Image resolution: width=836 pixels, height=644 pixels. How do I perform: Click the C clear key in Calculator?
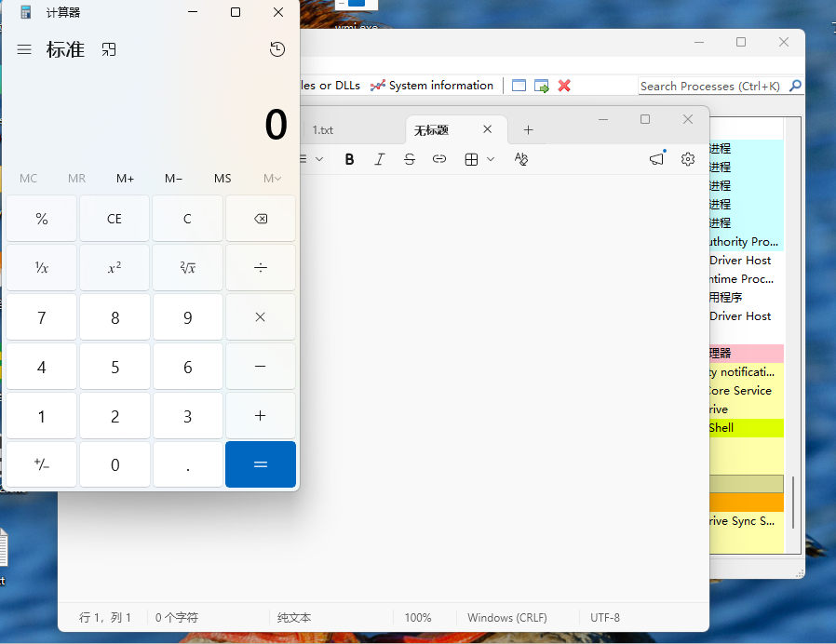[x=188, y=219]
